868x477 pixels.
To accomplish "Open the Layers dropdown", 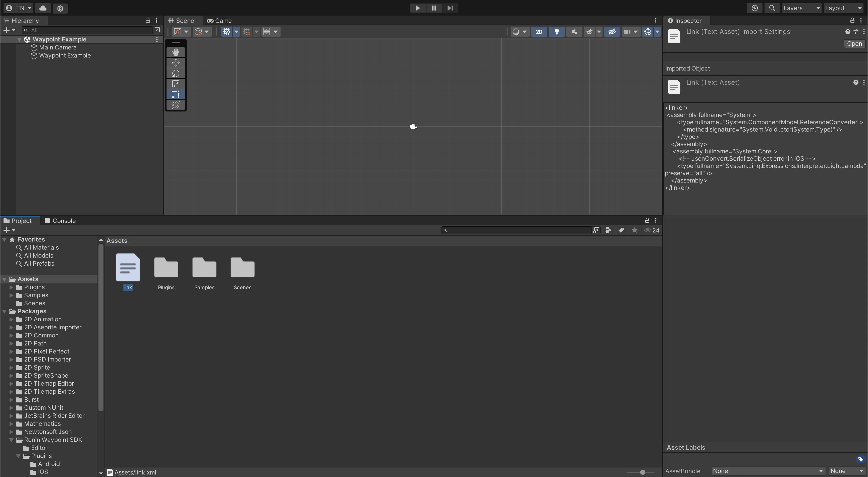I will click(802, 8).
